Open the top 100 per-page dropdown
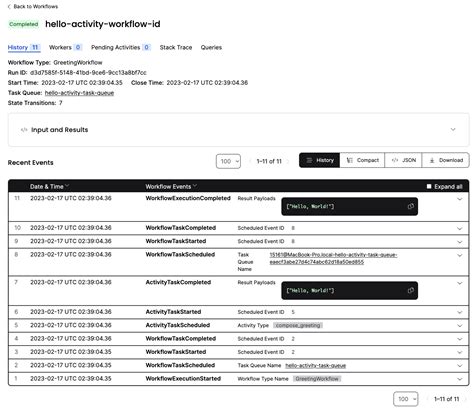The image size is (474, 417). tap(228, 161)
